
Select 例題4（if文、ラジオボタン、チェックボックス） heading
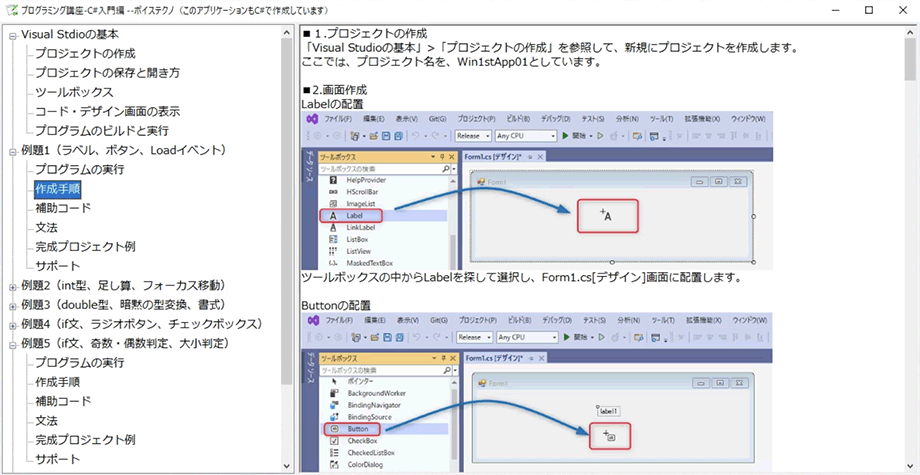click(141, 324)
